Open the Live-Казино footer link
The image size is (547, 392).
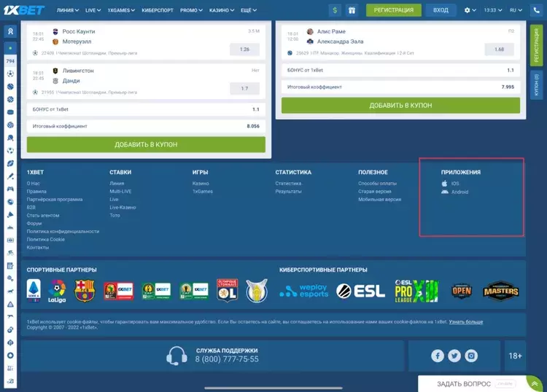123,208
